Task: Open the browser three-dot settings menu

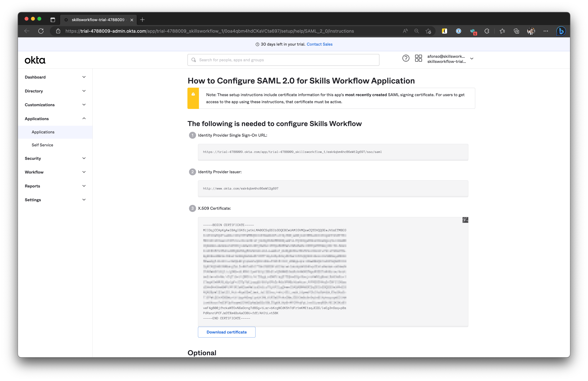Action: [546, 31]
